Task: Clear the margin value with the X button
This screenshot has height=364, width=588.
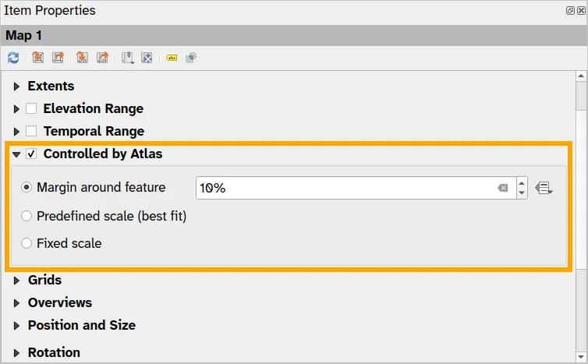Action: [x=503, y=188]
